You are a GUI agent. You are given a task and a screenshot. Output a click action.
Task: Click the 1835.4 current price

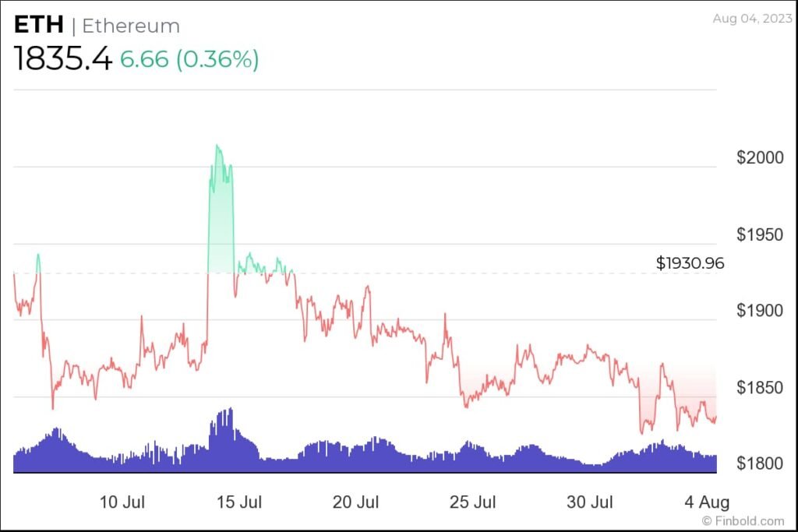(62, 58)
